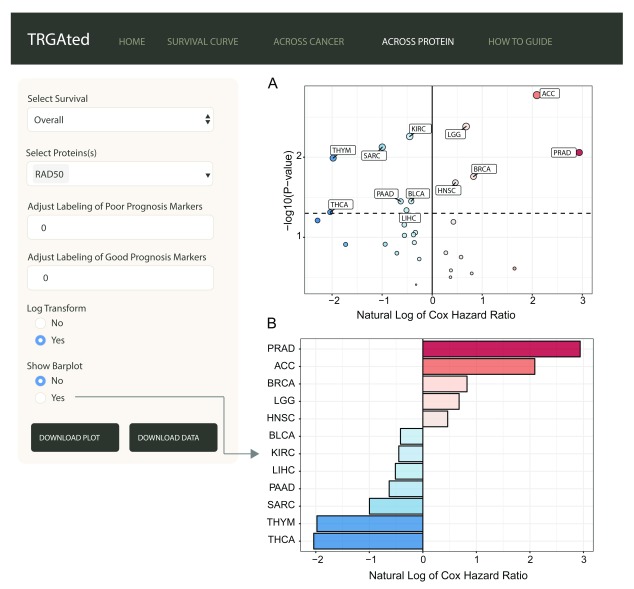This screenshot has width=634, height=589.
Task: Select the ACROSS PROTEIN tab
Action: [x=418, y=42]
